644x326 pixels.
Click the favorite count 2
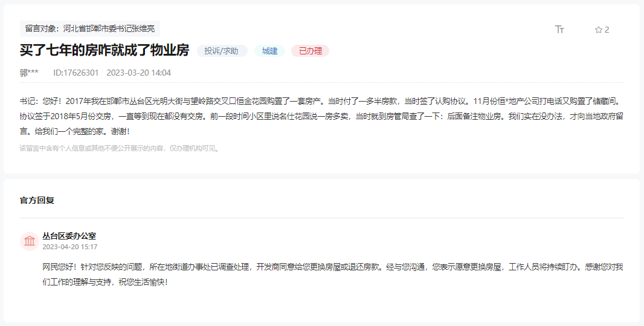[x=607, y=30]
